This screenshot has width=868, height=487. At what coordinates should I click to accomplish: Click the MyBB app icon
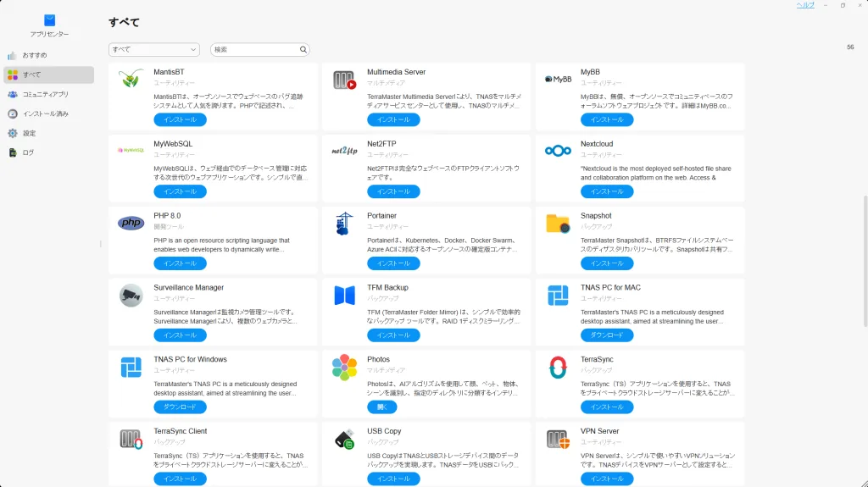tap(558, 79)
